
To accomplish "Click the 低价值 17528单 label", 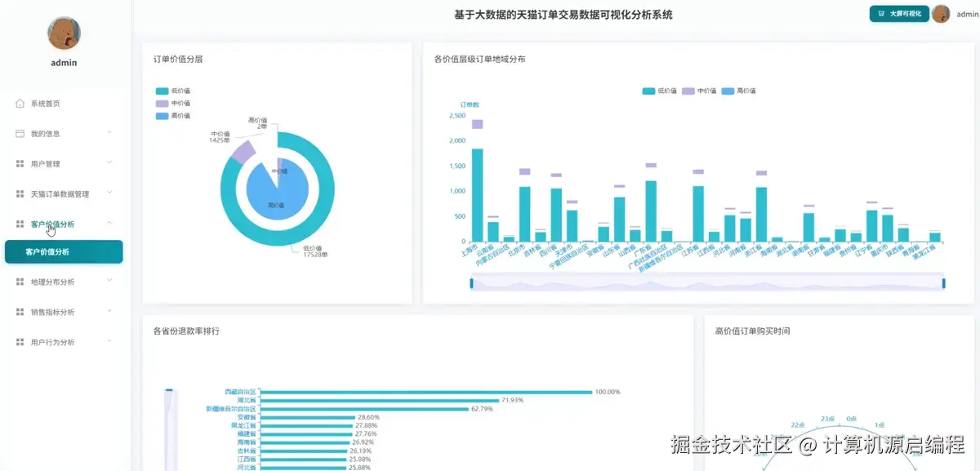I will (x=314, y=251).
